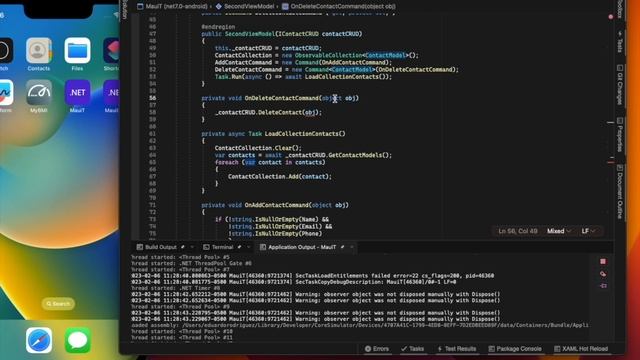
Task: Open the XAML Hot Reload pad
Action: [581, 349]
